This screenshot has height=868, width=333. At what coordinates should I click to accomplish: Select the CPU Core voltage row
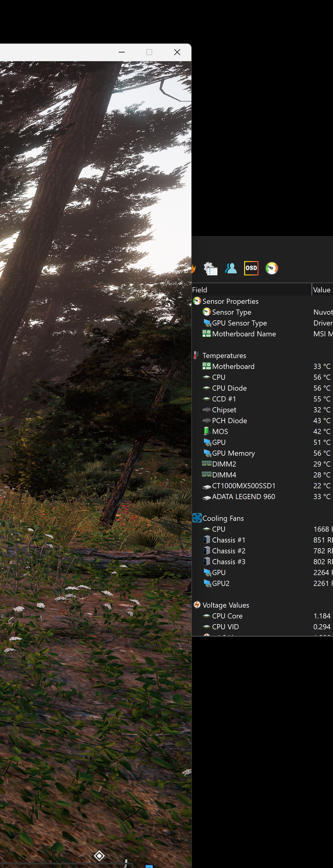[x=262, y=616]
